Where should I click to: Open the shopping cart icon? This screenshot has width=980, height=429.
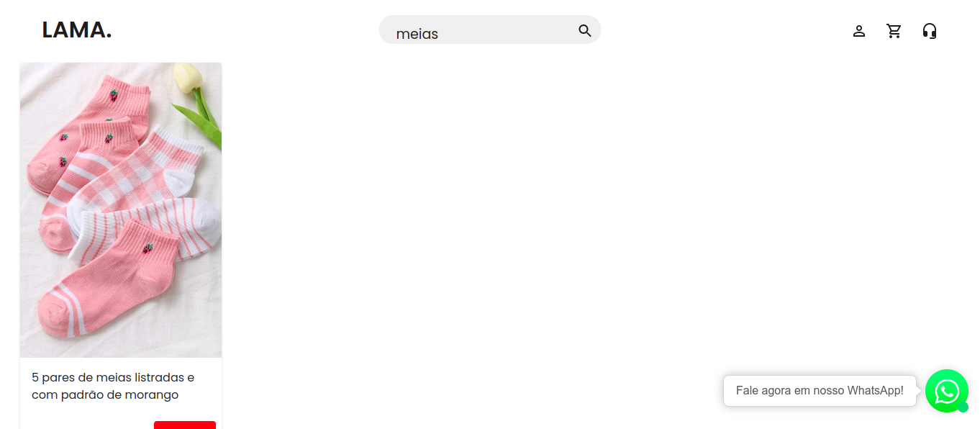[894, 31]
